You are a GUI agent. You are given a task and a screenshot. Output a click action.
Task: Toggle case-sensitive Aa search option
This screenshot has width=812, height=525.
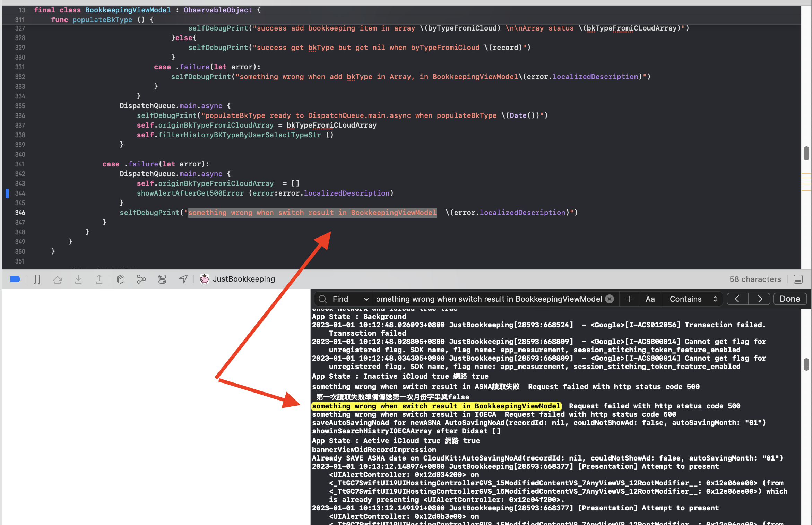(650, 299)
